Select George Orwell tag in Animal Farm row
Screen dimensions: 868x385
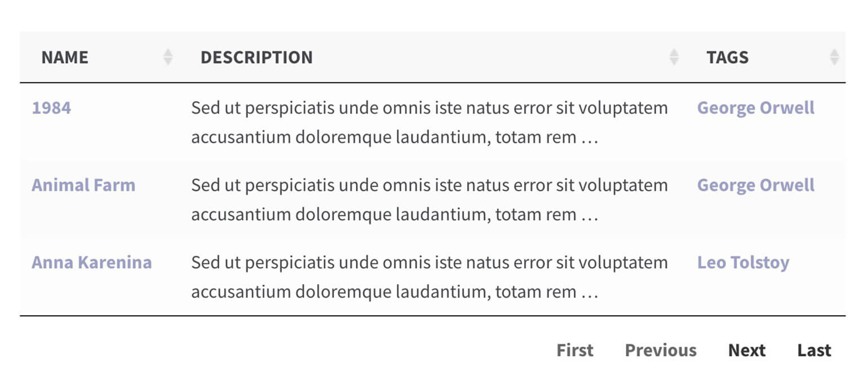click(x=755, y=185)
